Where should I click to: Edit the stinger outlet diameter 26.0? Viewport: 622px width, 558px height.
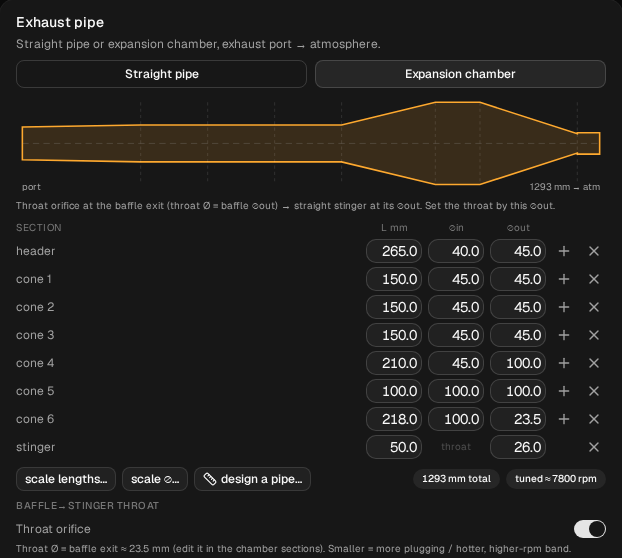[x=518, y=447]
